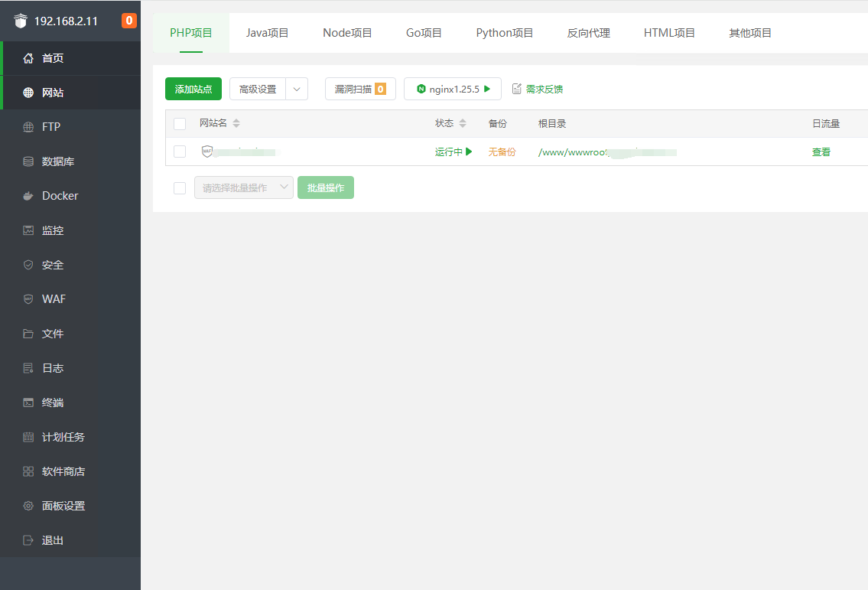Image resolution: width=868 pixels, height=590 pixels.
Task: Open panel settings gear icon
Action: click(28, 506)
